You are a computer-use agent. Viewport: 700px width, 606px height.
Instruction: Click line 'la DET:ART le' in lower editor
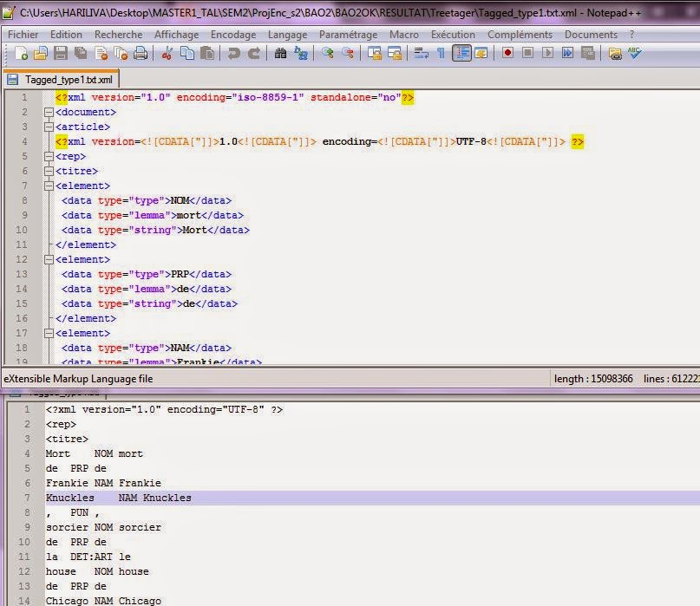(88, 557)
